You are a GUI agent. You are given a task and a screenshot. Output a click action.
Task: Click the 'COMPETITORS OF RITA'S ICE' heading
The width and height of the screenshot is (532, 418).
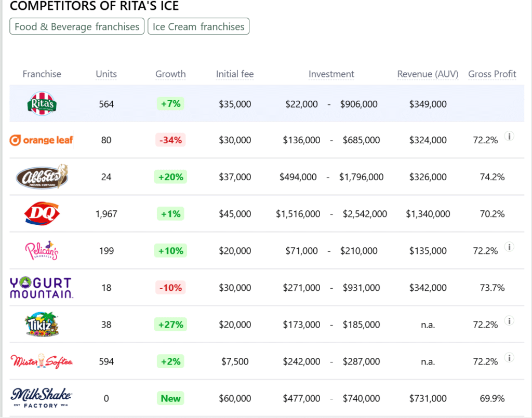pos(94,6)
